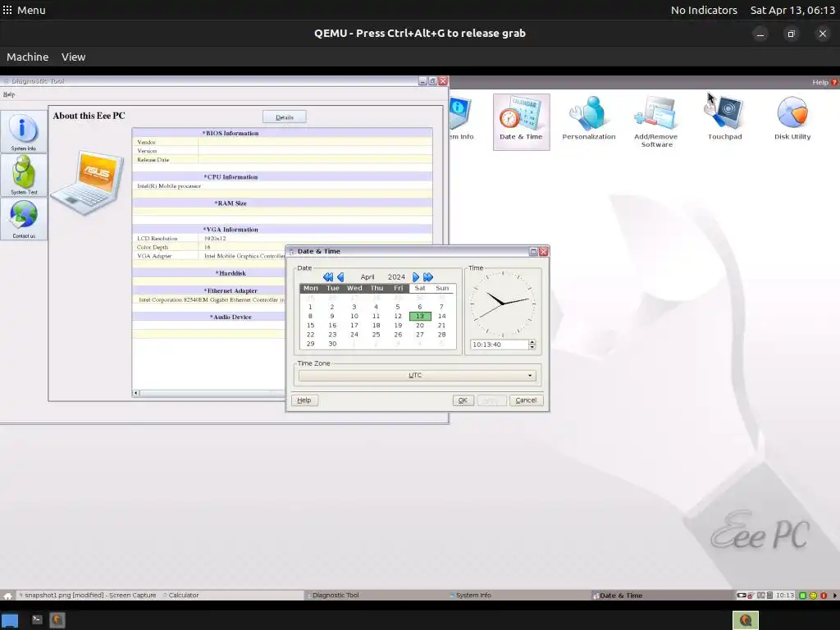Open the terminal icon in the host panel
Viewport: 840px width, 630px height.
pyautogui.click(x=37, y=620)
